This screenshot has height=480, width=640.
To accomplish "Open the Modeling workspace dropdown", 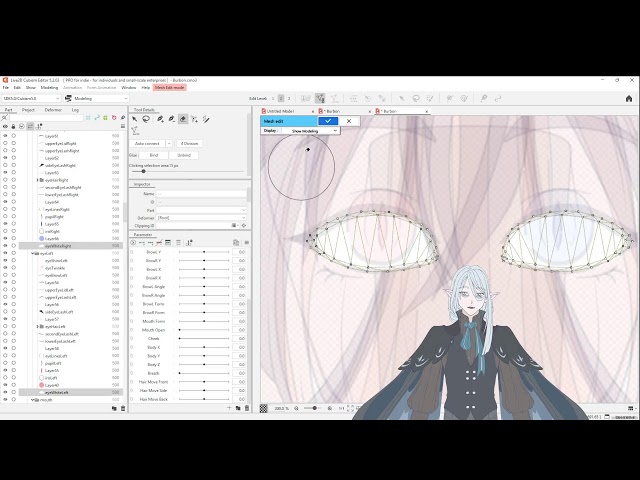I will point(96,98).
